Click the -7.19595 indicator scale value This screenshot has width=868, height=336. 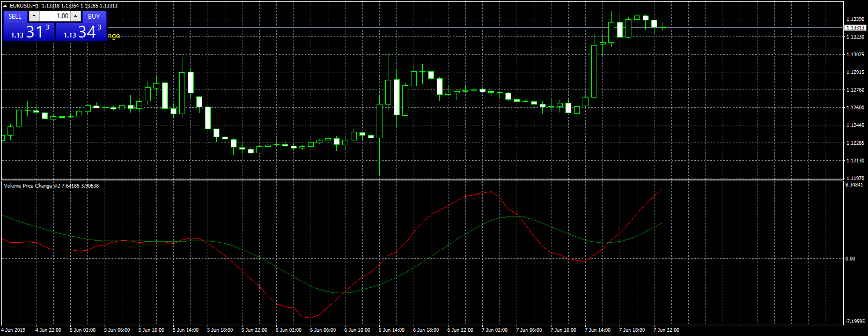click(855, 322)
